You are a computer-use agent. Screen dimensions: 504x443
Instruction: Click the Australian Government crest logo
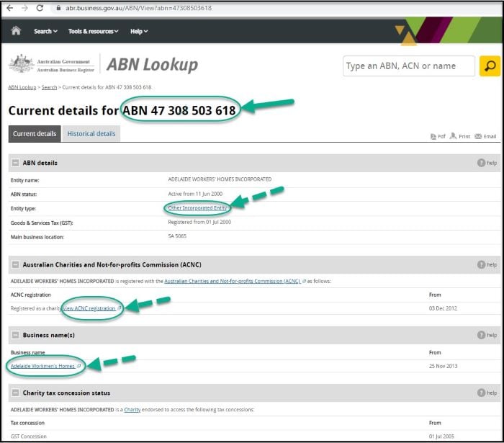coord(21,64)
